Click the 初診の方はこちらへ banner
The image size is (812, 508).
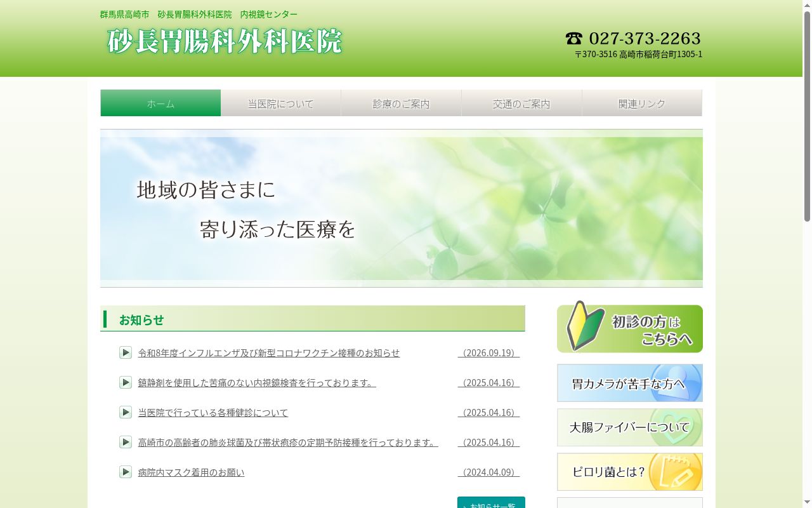point(630,328)
